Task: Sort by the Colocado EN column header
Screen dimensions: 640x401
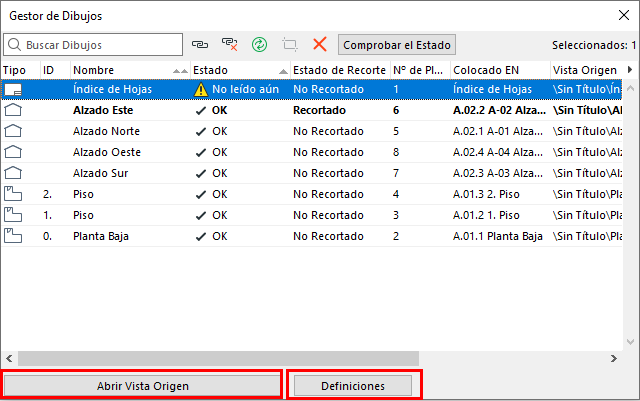Action: tap(500, 70)
